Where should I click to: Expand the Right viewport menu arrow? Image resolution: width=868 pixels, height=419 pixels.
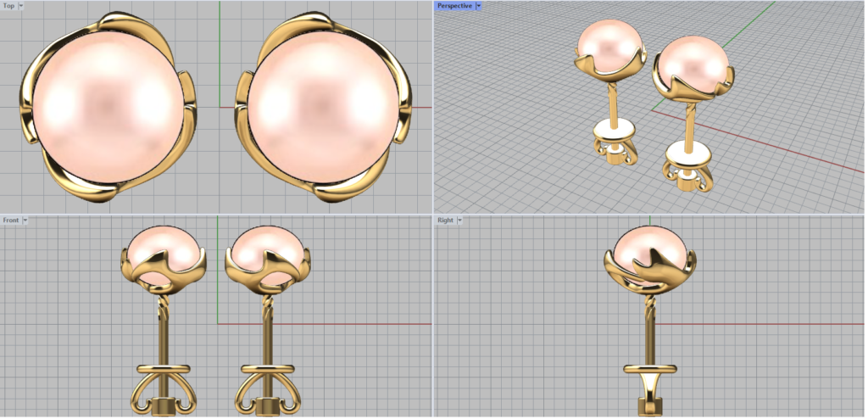pos(460,221)
